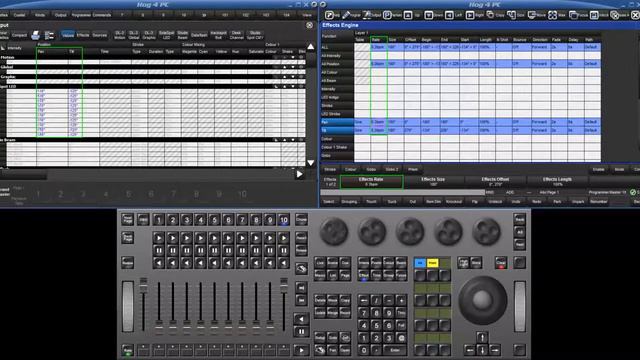The image size is (640, 360).
Task: Click pause button for playback 1
Action: tap(159, 250)
